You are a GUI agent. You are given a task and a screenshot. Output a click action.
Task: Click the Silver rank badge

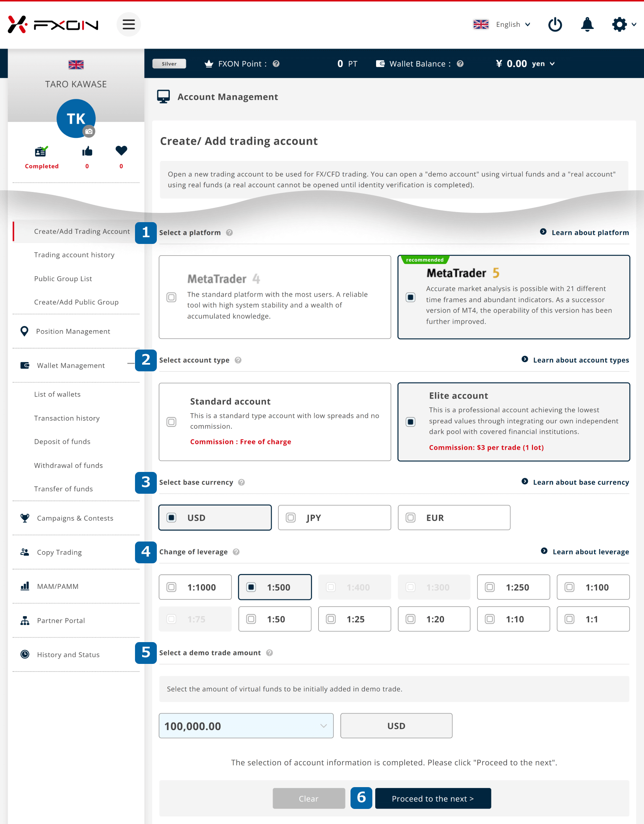[169, 64]
